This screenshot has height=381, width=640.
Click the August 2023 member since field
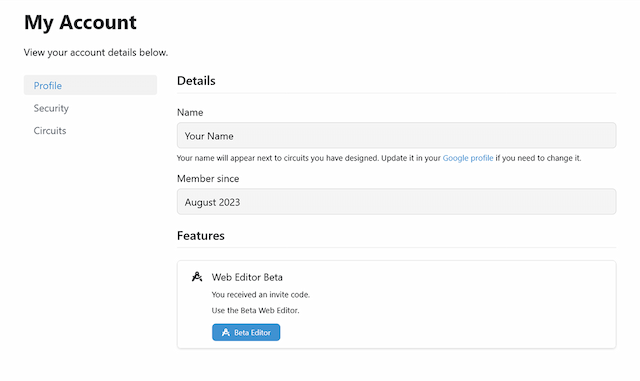pyautogui.click(x=396, y=202)
